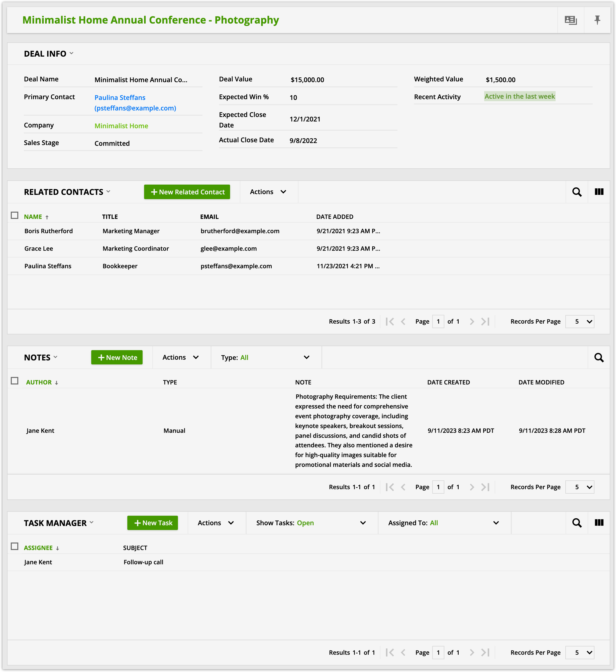Change Records Per Page in Related Contacts

coord(580,321)
